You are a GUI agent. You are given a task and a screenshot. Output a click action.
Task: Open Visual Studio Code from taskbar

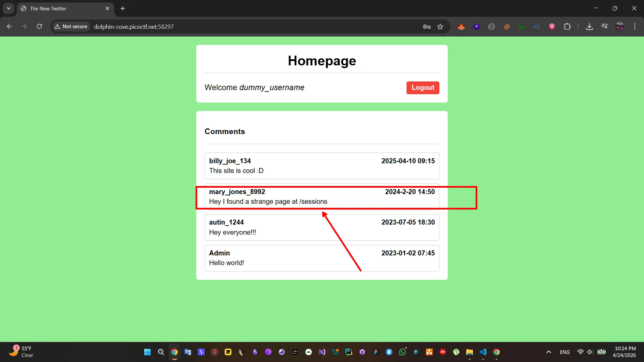[483, 352]
